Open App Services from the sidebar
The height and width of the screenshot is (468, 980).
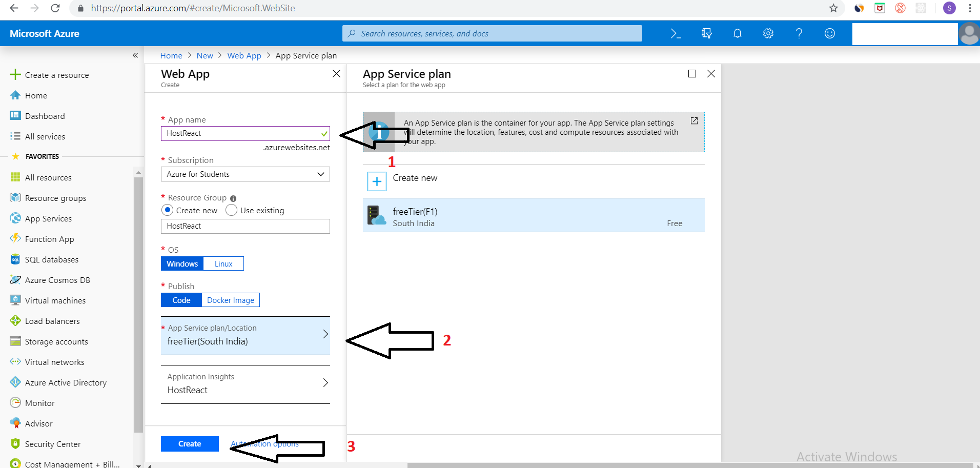coord(48,218)
